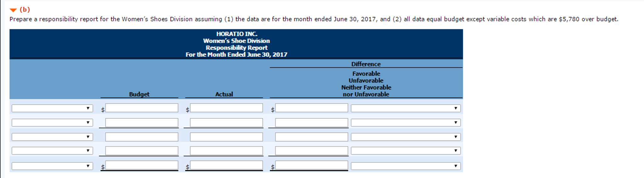Open fourth row Favorable/Unfavorable dropdown

point(405,151)
